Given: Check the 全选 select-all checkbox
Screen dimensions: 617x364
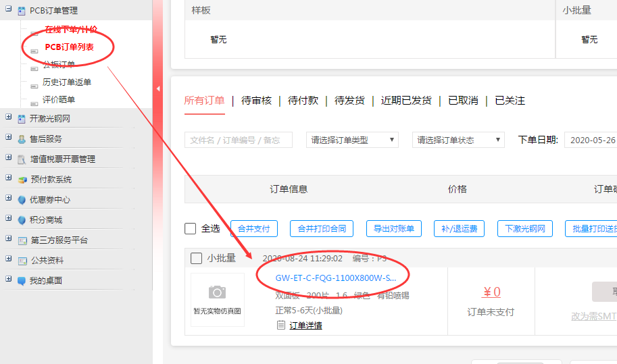Looking at the screenshot, I should click(x=191, y=229).
